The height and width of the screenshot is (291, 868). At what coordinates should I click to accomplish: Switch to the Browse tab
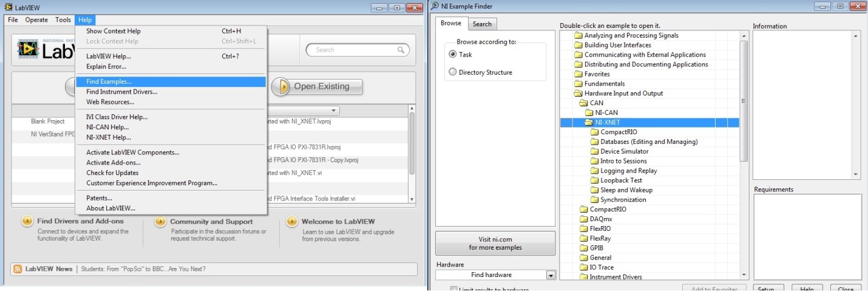[x=451, y=23]
